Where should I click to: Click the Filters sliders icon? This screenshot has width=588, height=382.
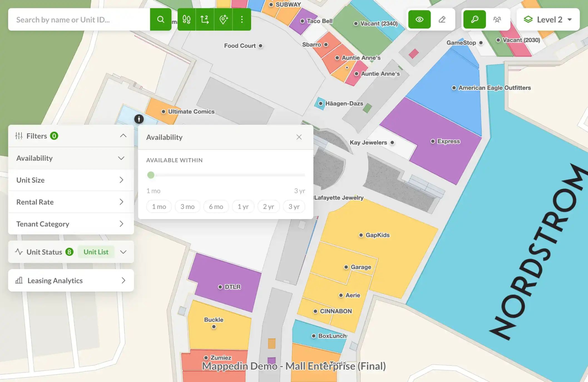click(19, 136)
